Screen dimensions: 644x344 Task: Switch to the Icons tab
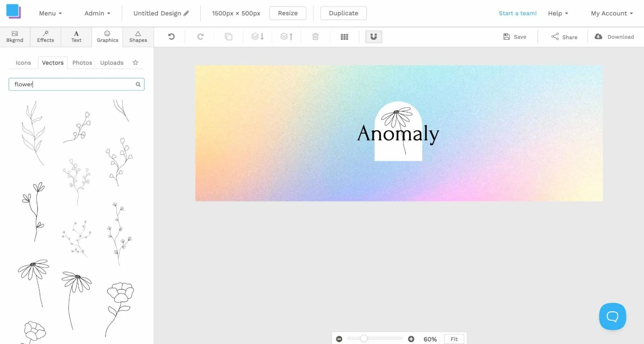click(23, 63)
